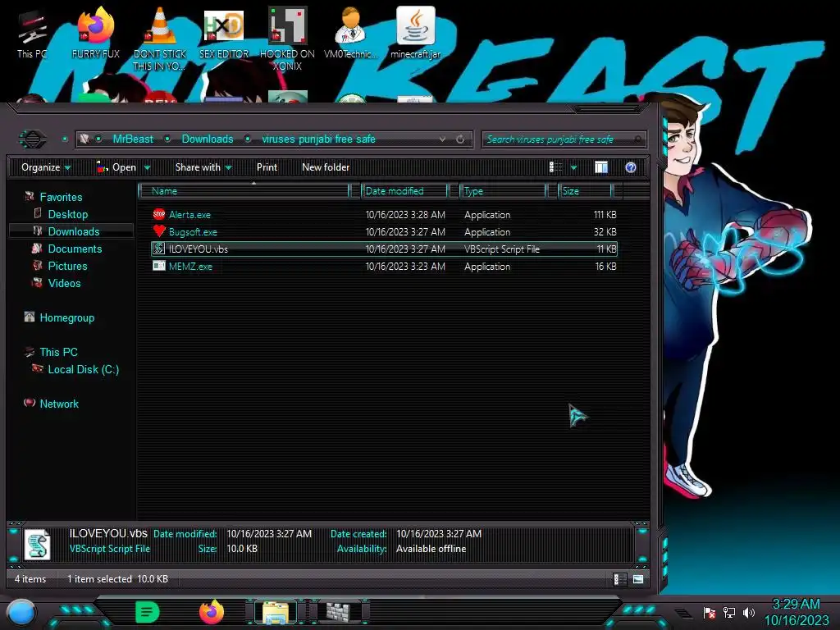Viewport: 840px width, 630px height.
Task: Select Videos in the navigation pane
Action: point(64,283)
